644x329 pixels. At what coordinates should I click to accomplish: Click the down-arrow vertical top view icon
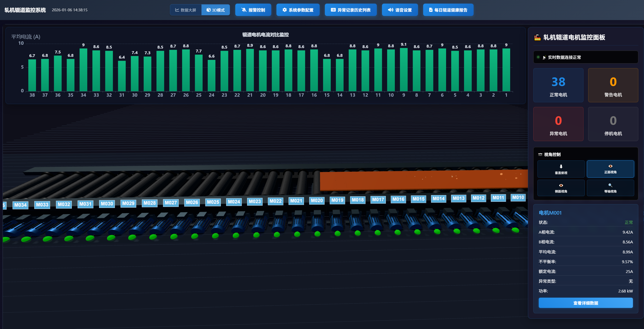[561, 167]
